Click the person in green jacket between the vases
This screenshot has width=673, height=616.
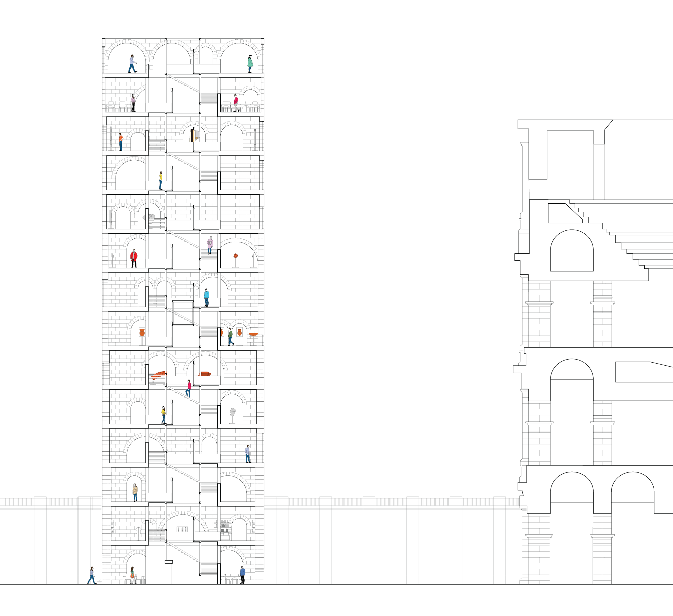(230, 337)
